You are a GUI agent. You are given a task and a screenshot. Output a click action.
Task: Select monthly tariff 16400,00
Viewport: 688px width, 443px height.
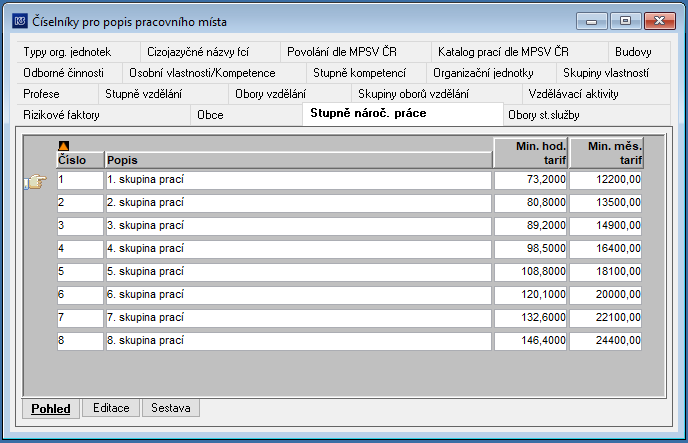coord(606,249)
